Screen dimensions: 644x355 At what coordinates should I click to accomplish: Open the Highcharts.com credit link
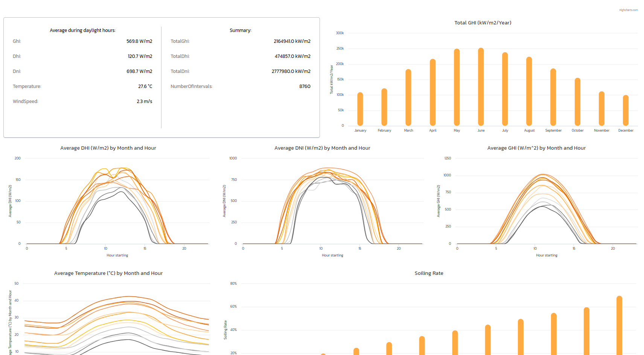tap(628, 10)
